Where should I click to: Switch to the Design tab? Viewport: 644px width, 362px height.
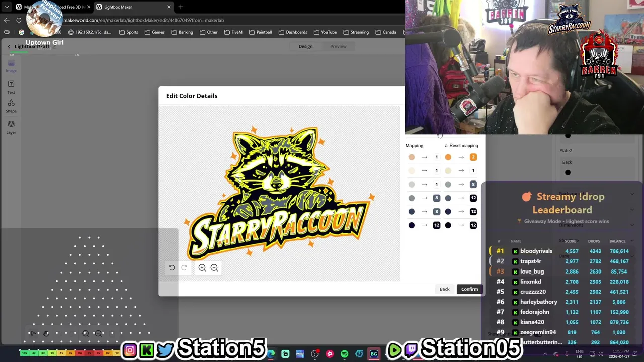click(x=305, y=46)
